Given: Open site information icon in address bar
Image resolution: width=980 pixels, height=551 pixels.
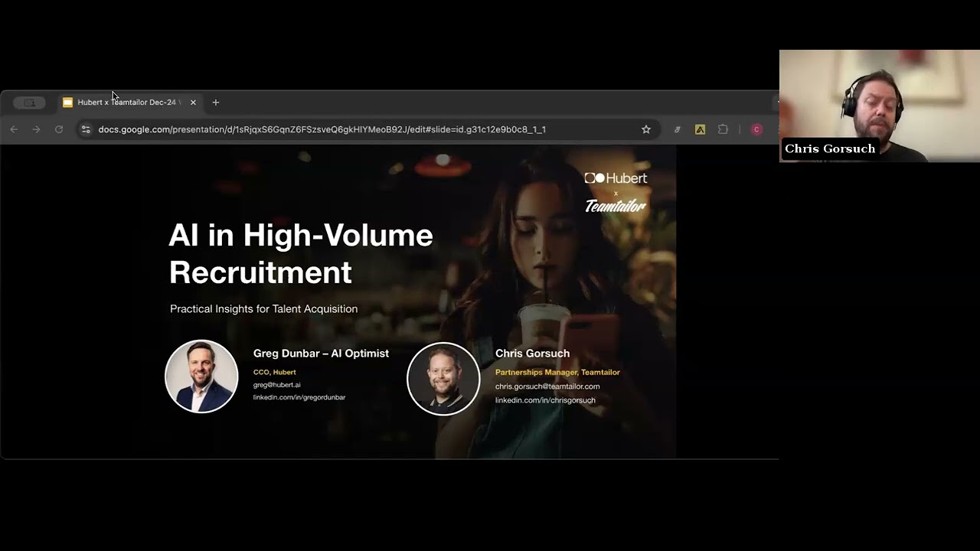Looking at the screenshot, I should click(x=86, y=129).
